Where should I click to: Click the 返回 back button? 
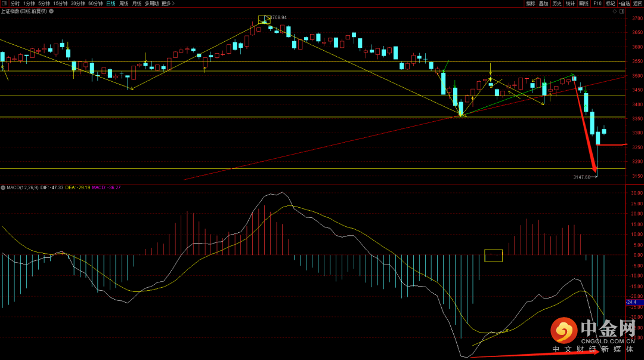point(637,4)
